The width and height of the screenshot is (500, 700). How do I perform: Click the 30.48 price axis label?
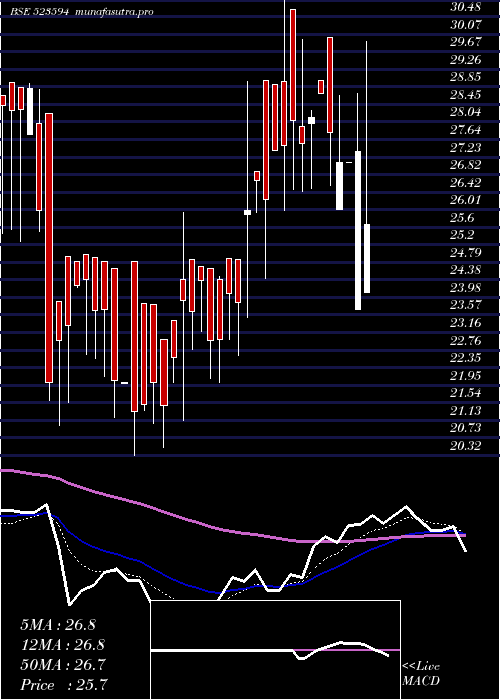pos(465,7)
